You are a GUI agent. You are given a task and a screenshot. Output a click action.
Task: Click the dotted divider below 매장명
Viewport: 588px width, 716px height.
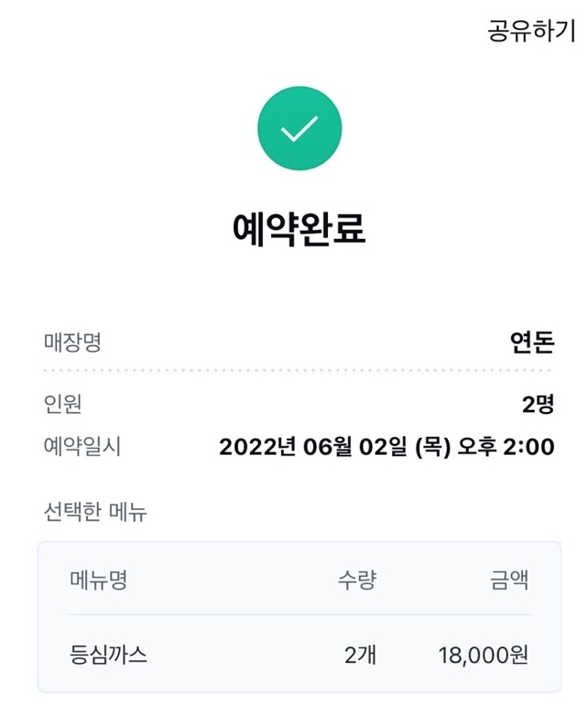coord(298,370)
